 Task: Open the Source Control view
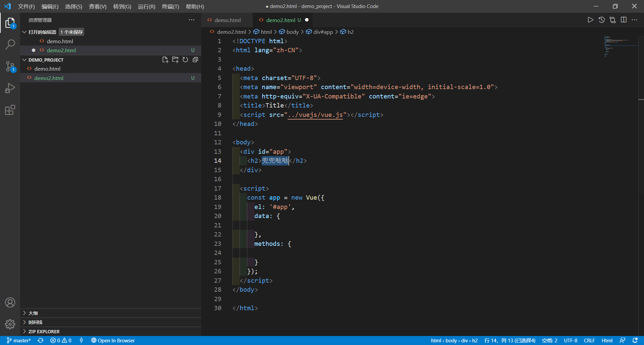(10, 66)
